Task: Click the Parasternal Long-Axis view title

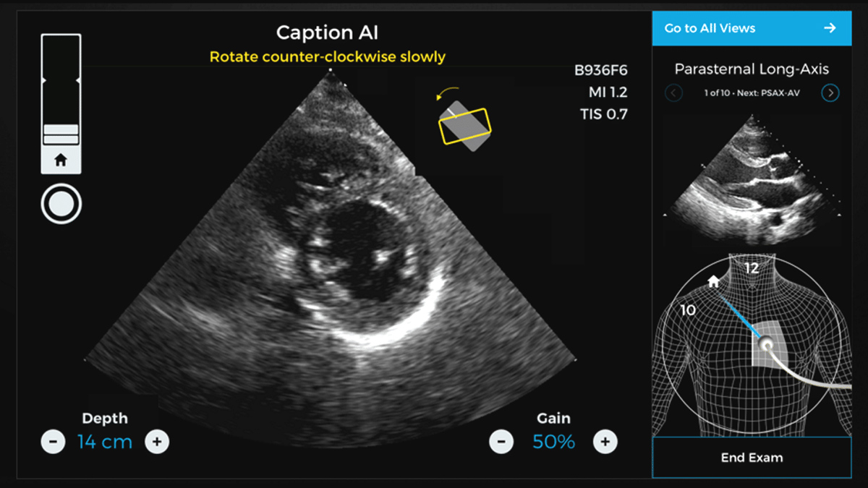Action: [752, 69]
